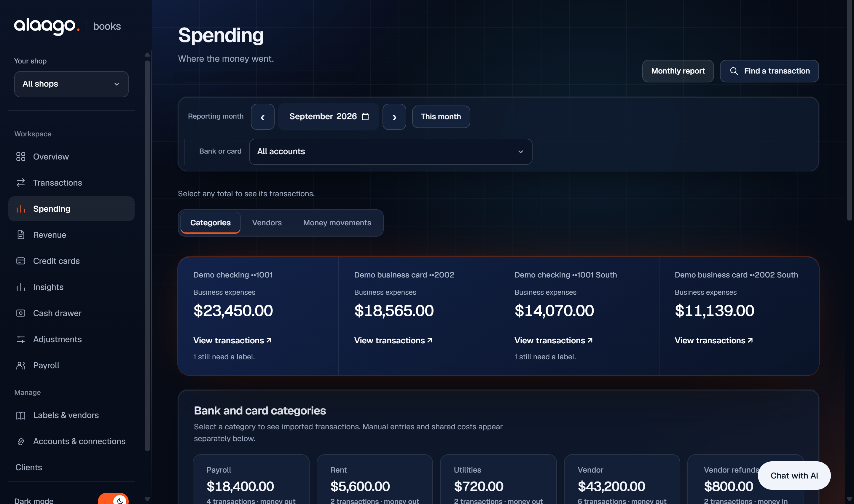Go to the next reporting month
Viewport: 854px width, 504px height.
[394, 117]
